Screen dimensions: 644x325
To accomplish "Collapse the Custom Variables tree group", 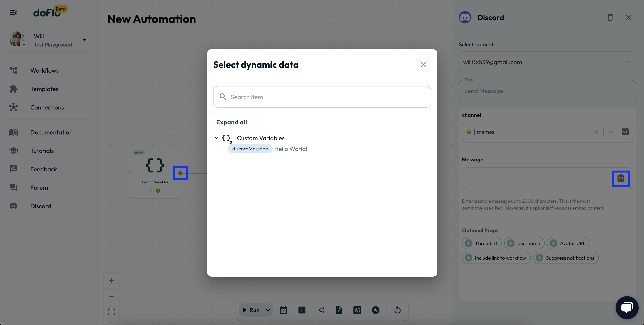I will point(217,138).
